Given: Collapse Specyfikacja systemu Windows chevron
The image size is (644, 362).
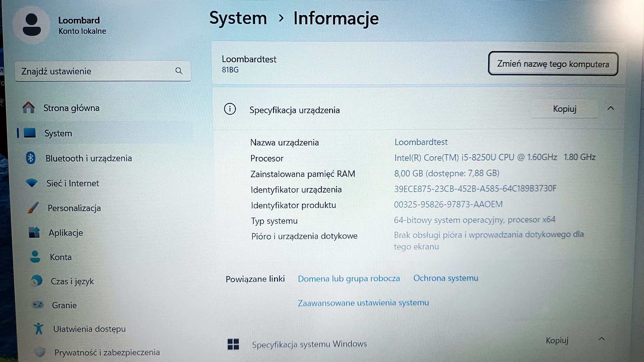Looking at the screenshot, I should (601, 338).
